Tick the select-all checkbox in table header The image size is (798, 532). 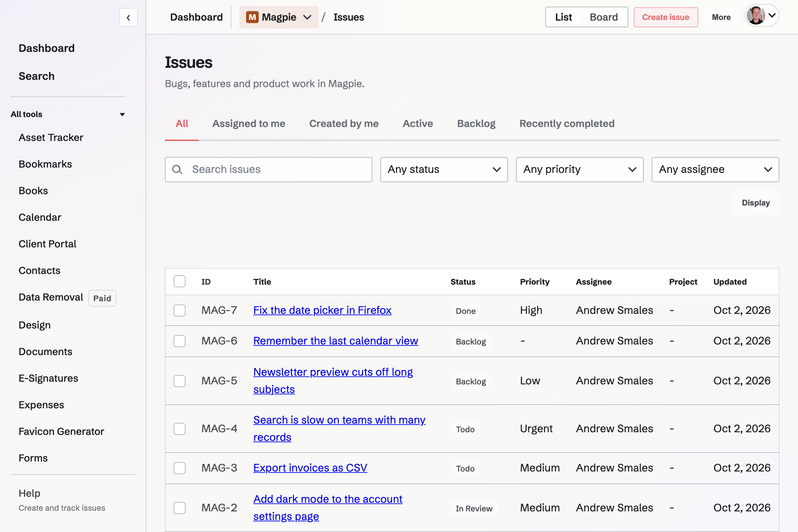pos(180,282)
